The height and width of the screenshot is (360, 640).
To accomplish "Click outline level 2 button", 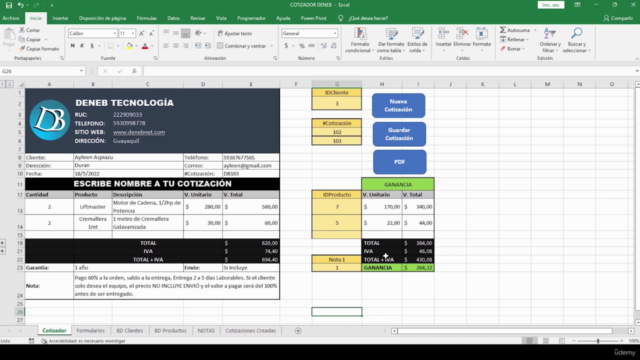I will (9, 84).
